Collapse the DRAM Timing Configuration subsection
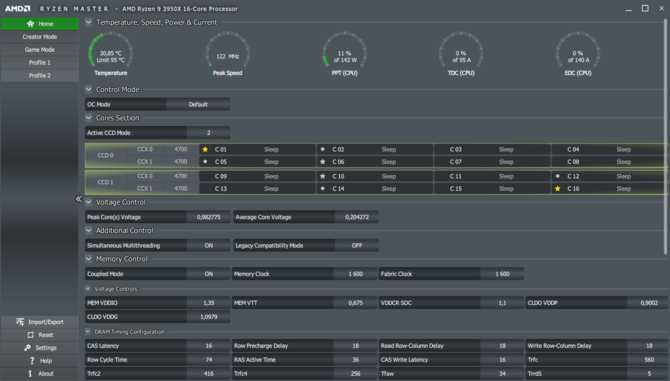This screenshot has height=381, width=670. (x=88, y=331)
